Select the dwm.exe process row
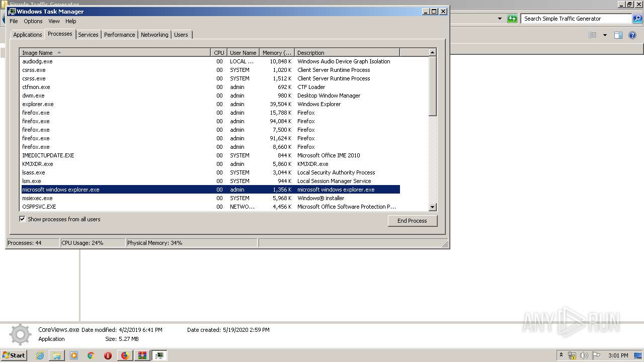This screenshot has width=644, height=362. pos(210,96)
